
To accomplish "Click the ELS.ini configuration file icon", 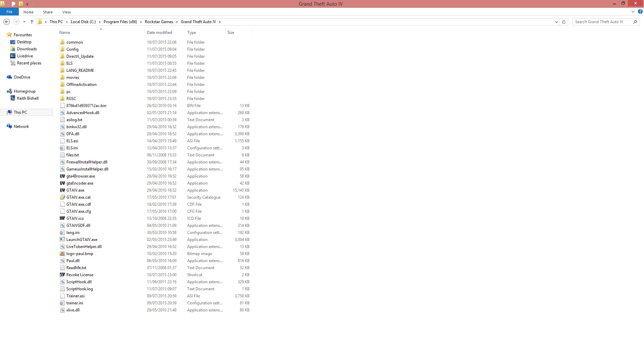I will pos(62,148).
